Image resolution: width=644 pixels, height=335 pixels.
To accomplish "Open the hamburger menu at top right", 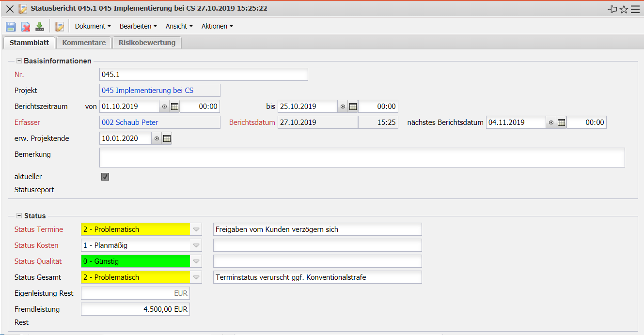I will pos(635,9).
